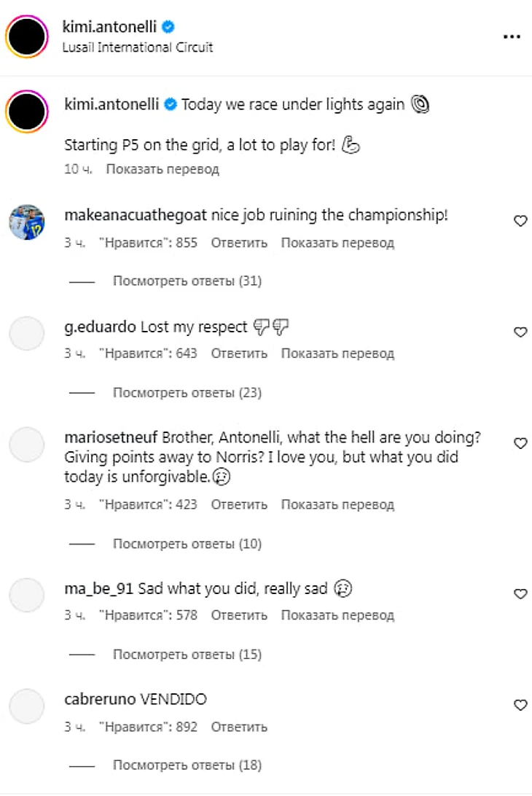The image size is (532, 796).
Task: Open g.eduardo's blank avatar
Action: click(x=27, y=333)
